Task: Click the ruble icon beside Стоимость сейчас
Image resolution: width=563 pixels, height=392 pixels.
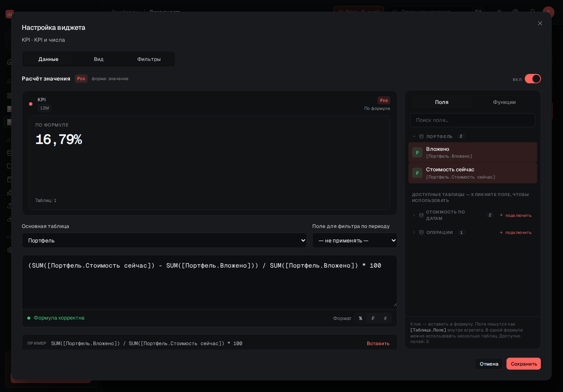Action: [417, 173]
